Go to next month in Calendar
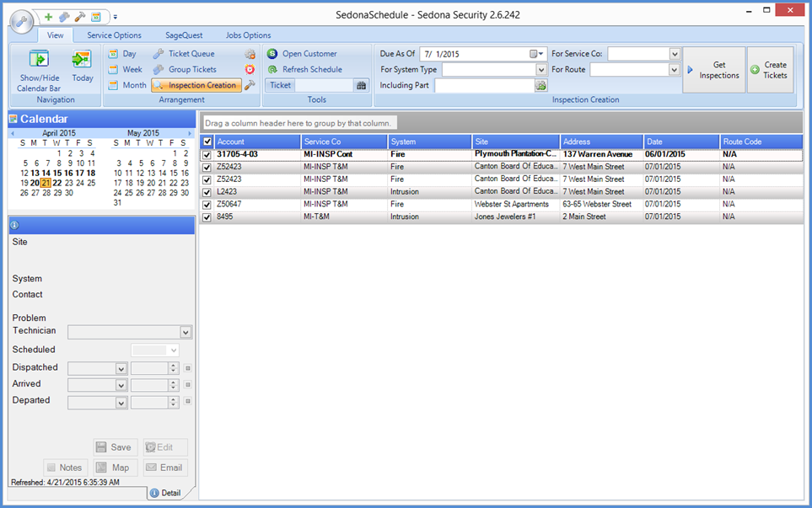This screenshot has height=508, width=812. coord(190,133)
